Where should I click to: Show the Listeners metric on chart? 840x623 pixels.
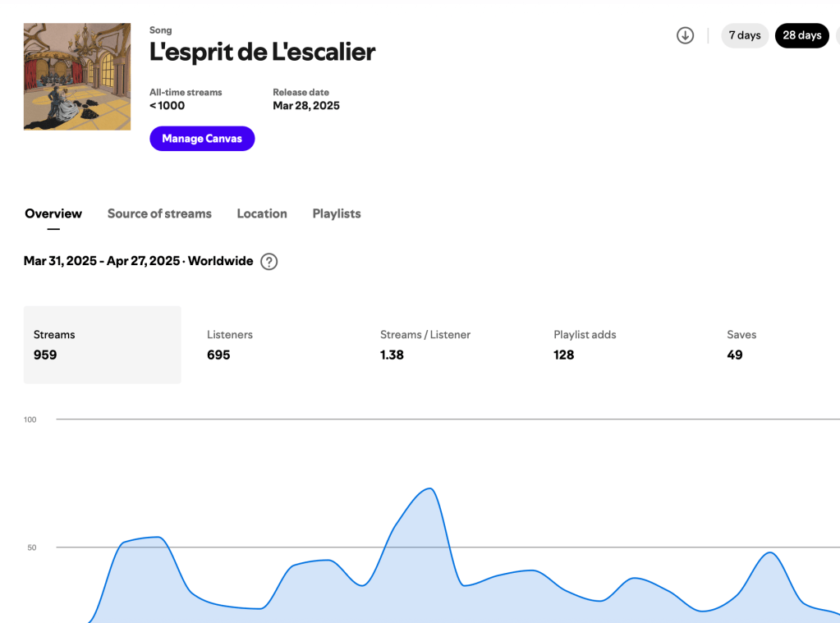pyautogui.click(x=275, y=345)
